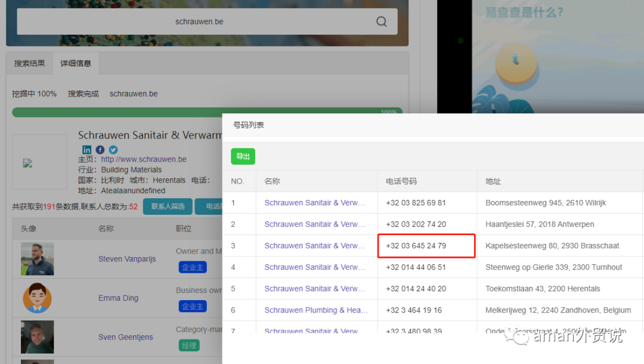
Task: Select phone number +32 014 44 06 51
Action: [x=416, y=267]
